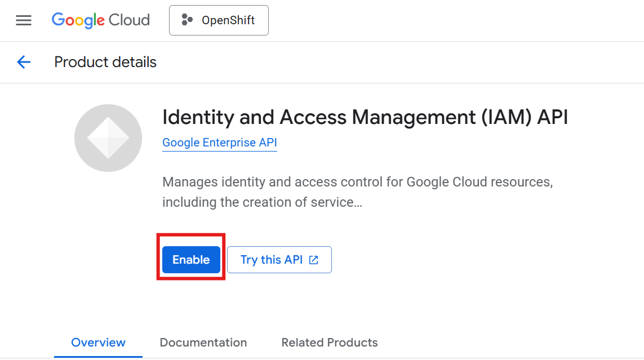Click the Identity and Access Management API title

365,117
